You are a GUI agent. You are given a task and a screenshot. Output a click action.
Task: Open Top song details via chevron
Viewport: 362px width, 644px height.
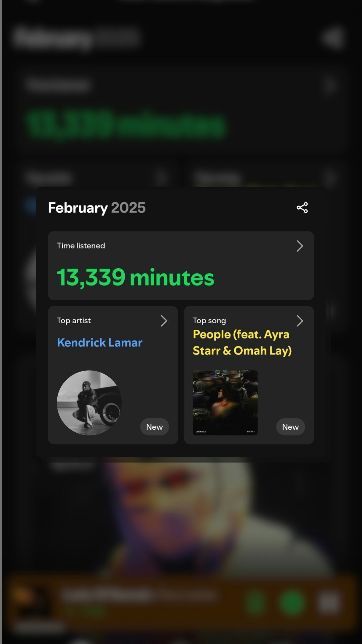300,321
